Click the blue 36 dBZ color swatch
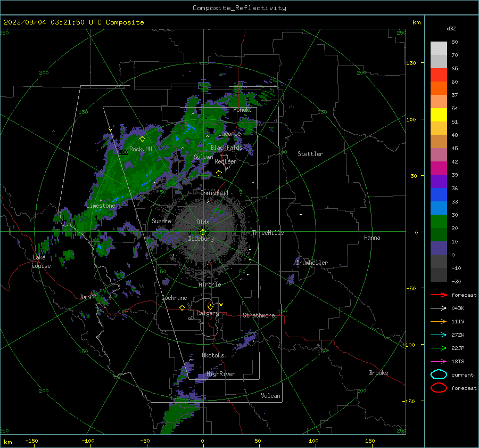This screenshot has height=448, width=479. (x=439, y=195)
